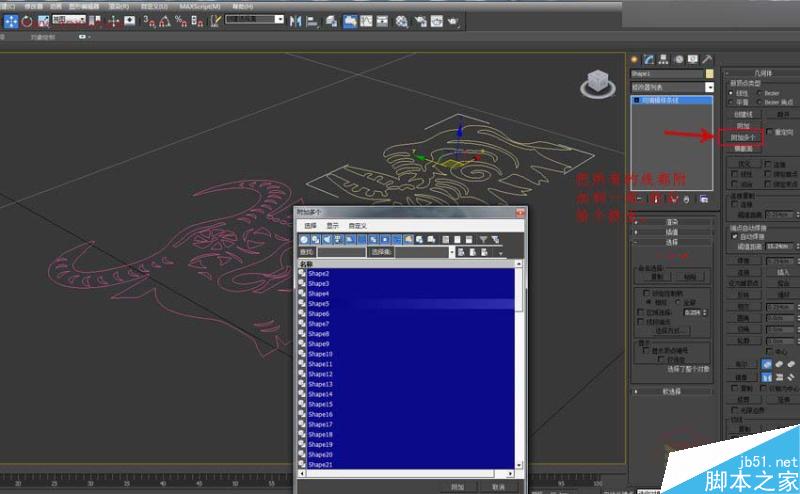Click the Render teapot icon

[x=453, y=21]
